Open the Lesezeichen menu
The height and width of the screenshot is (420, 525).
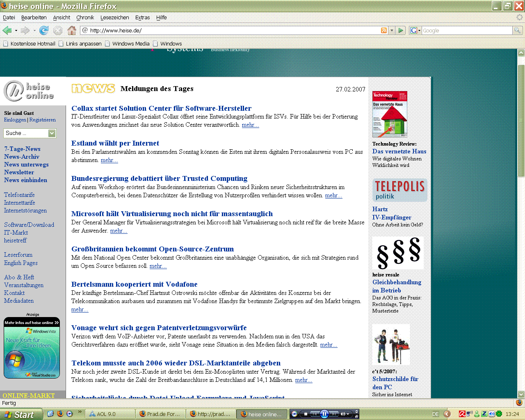point(114,18)
